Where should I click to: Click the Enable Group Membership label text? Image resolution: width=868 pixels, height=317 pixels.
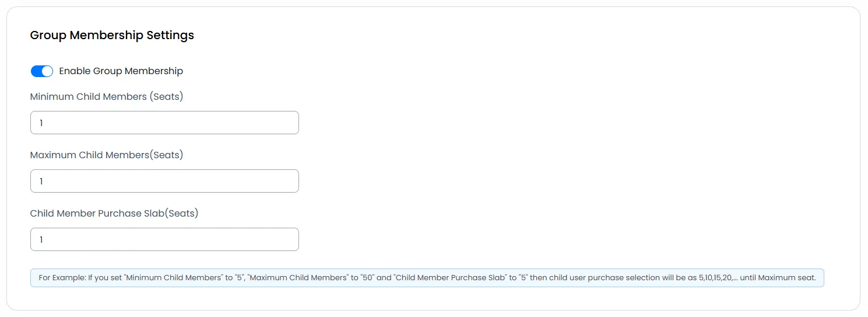(121, 71)
